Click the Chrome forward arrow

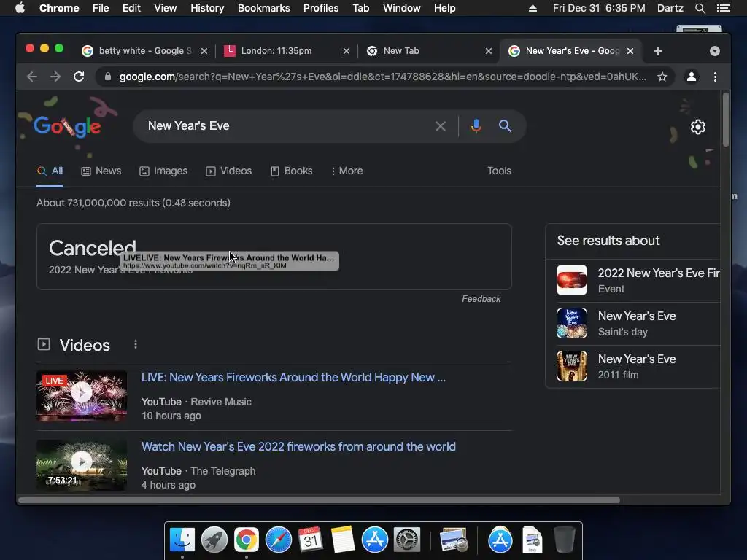pyautogui.click(x=55, y=77)
